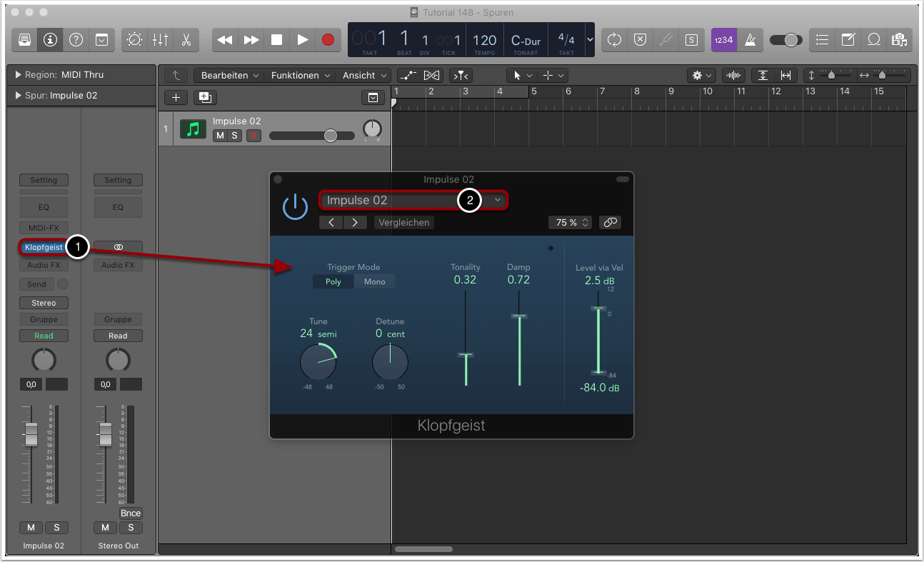Select Mono trigger mode
Image resolution: width=924 pixels, height=562 pixels.
pos(374,281)
